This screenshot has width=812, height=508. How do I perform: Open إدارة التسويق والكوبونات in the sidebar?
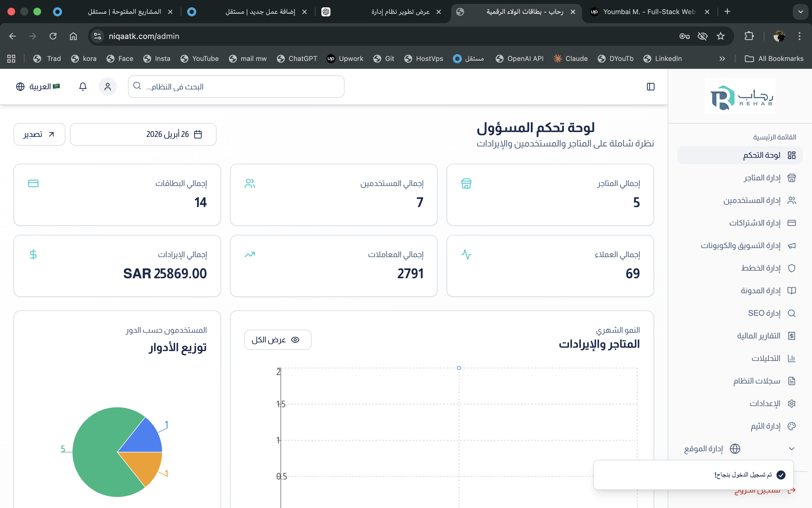pos(740,246)
